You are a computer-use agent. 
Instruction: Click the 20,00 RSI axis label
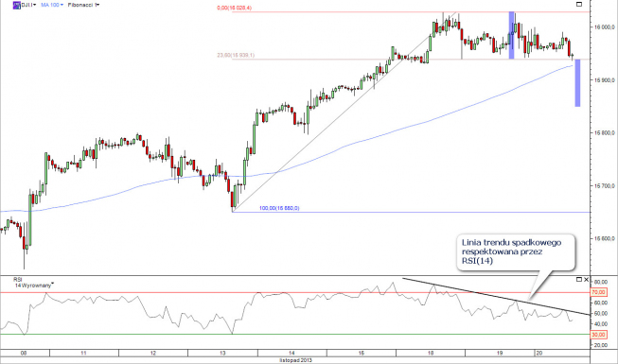tap(600, 345)
